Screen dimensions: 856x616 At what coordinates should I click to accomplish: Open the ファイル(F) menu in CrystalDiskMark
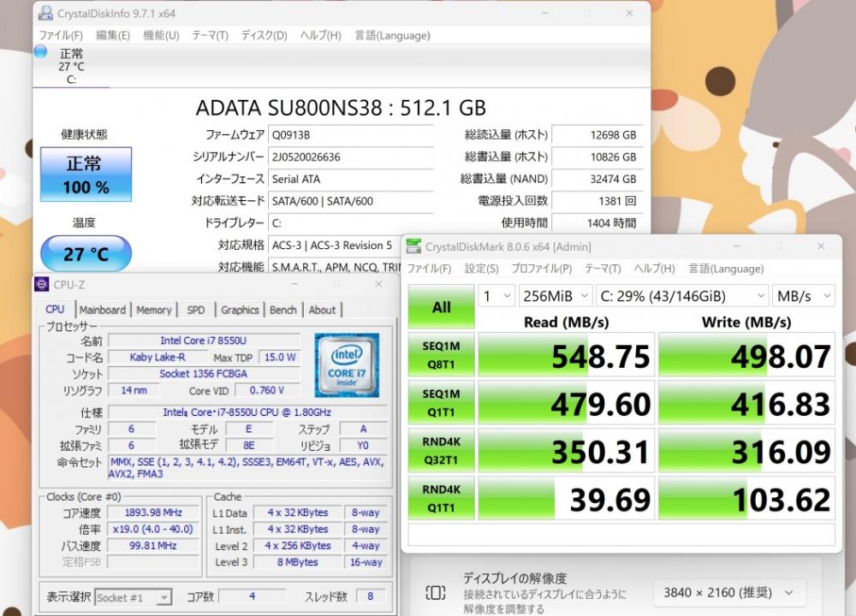coord(429,269)
